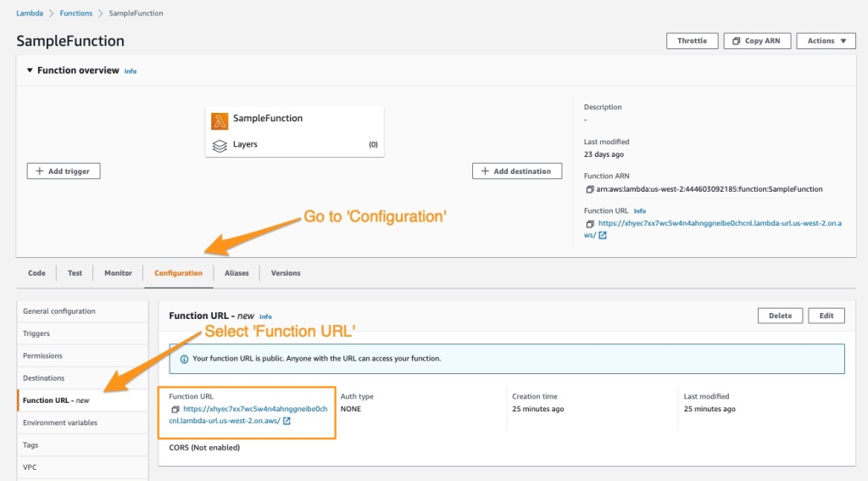Open the Monitor tab
This screenshot has width=868, height=481.
pyautogui.click(x=118, y=273)
